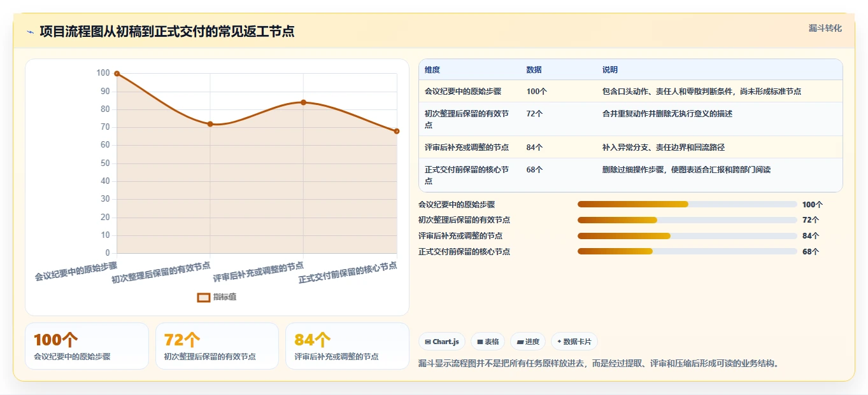Click the y-axis label 0
Image resolution: width=868 pixels, height=395 pixels.
tap(108, 253)
